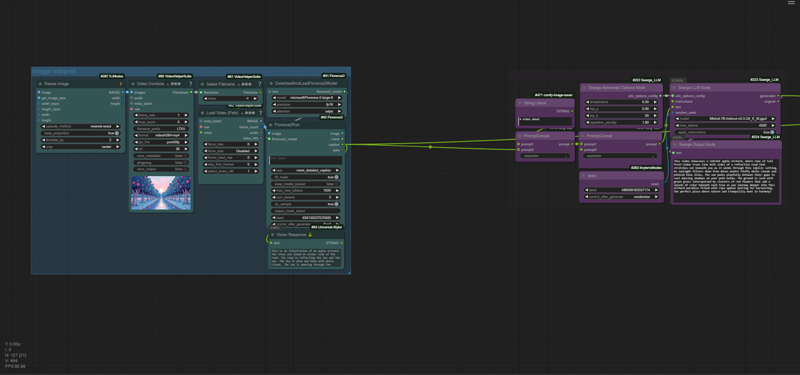Screen dimensions: 800x375
Task: Increase max_tokens in Searge LLM Node
Action: point(772,125)
